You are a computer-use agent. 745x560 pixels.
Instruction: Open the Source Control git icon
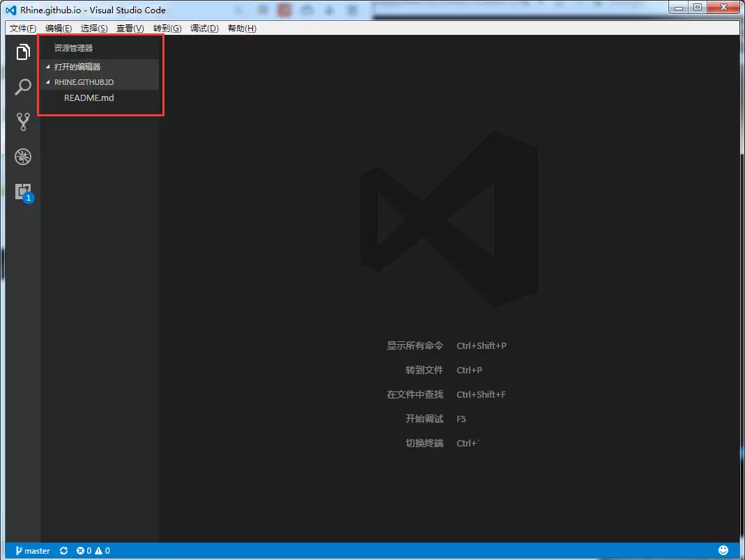(x=23, y=122)
